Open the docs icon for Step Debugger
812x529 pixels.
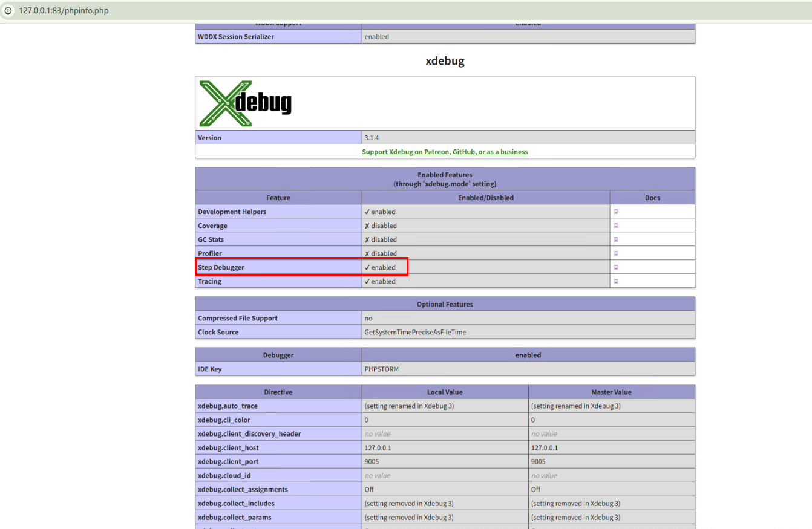616,267
